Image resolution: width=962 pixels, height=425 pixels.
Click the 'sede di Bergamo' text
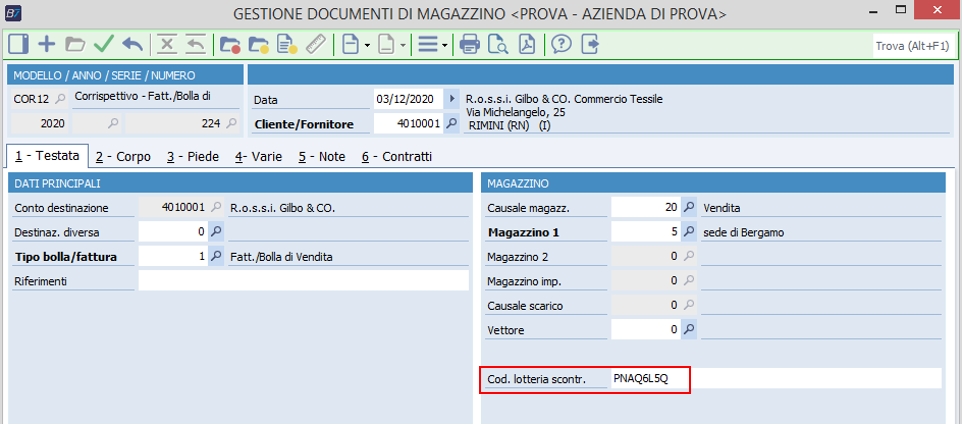tap(744, 232)
